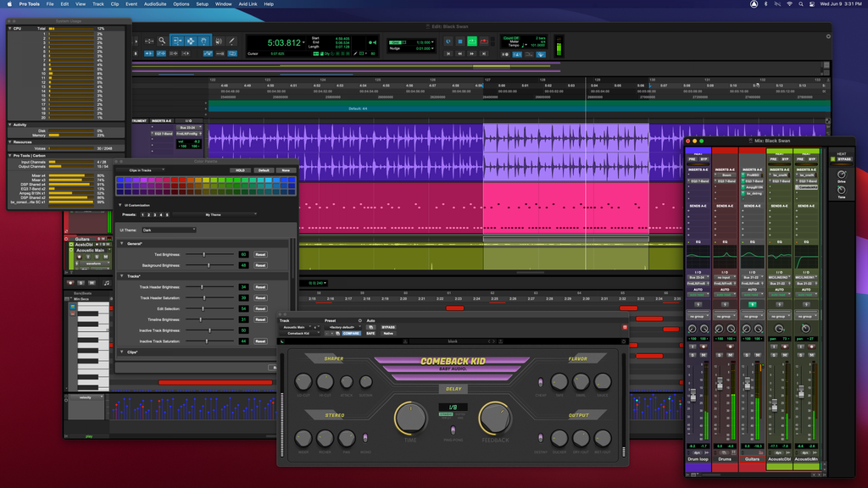Click COMPARE in the plug-in header
Viewport: 868px width, 488px height.
click(x=351, y=333)
